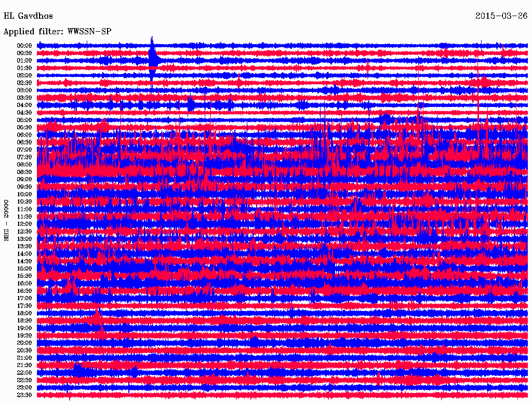Click the 22:00 time label
The image size is (532, 405).
click(24, 373)
